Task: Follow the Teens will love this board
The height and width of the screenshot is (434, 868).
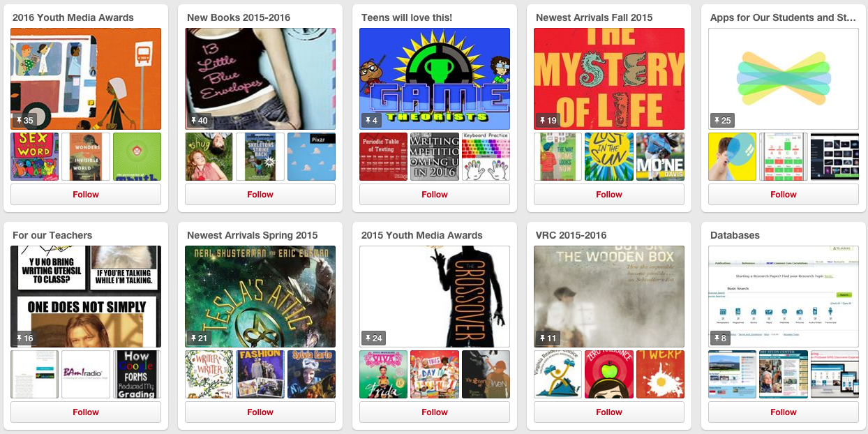Action: tap(435, 195)
